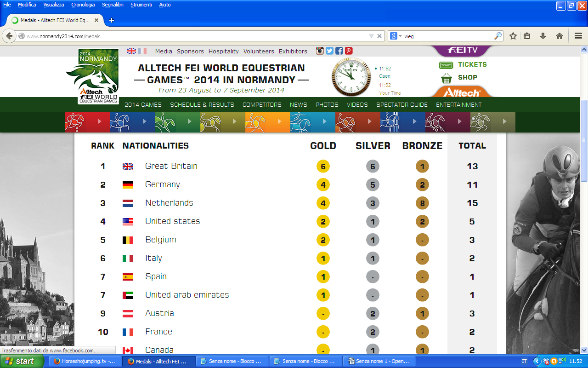Screen dimensions: 588x368
Task: Click the SHOP link
Action: click(468, 77)
